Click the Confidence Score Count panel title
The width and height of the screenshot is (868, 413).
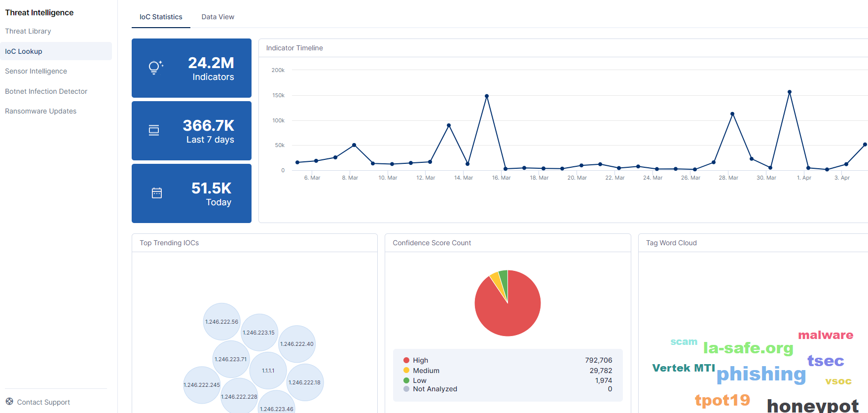click(432, 243)
